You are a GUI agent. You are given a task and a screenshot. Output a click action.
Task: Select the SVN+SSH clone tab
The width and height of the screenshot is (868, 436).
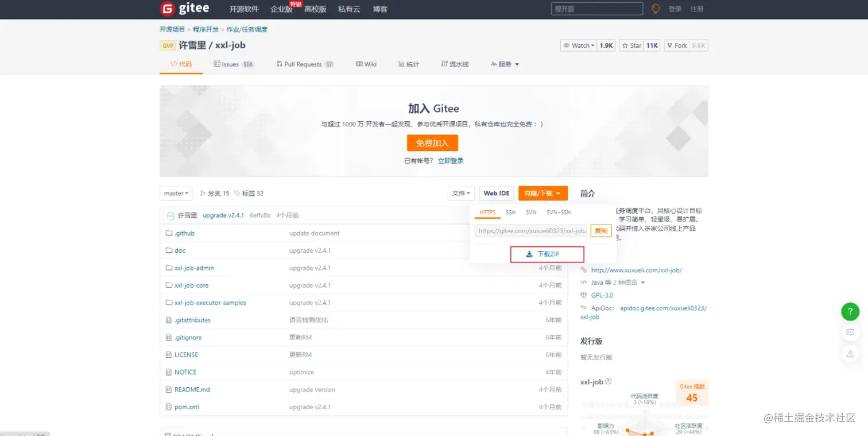559,213
